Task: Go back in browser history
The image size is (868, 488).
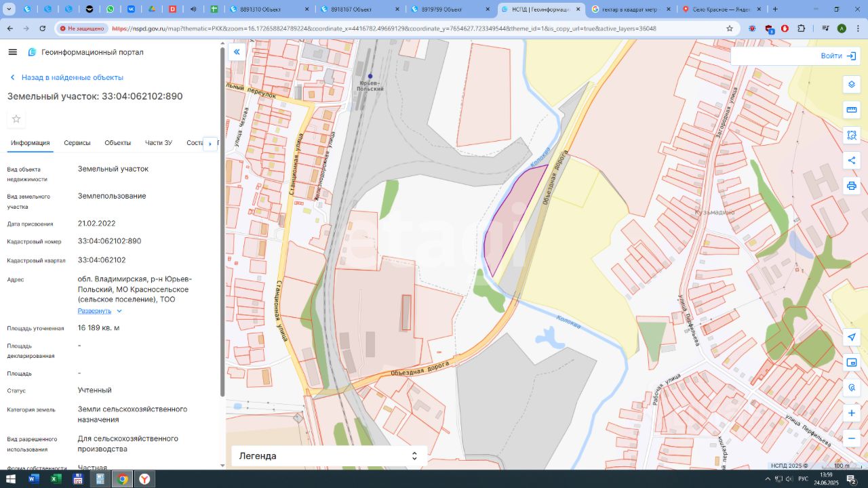Action: pos(9,28)
